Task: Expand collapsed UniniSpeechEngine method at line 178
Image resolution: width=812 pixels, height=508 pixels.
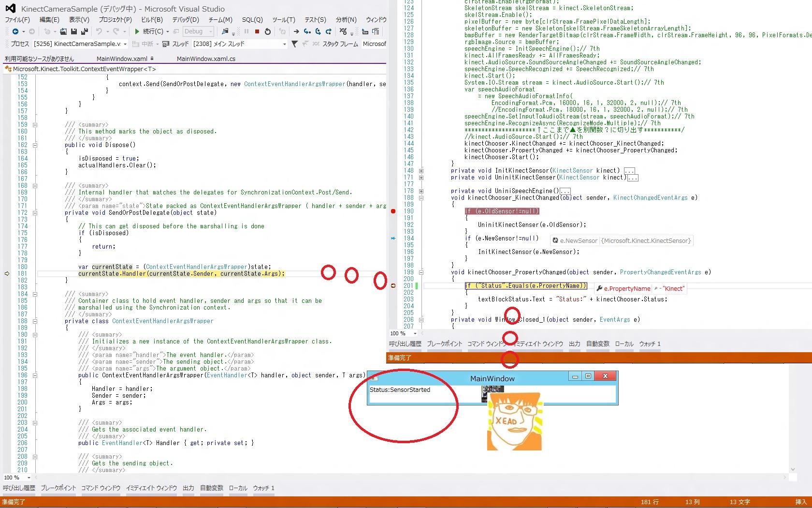Action: (x=421, y=191)
